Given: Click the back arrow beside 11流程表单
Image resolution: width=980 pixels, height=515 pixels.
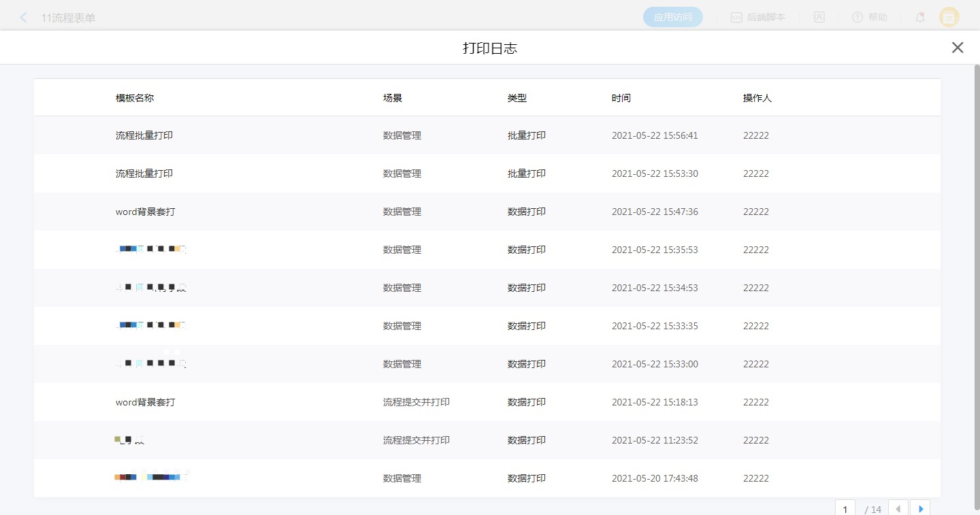Looking at the screenshot, I should coord(24,18).
